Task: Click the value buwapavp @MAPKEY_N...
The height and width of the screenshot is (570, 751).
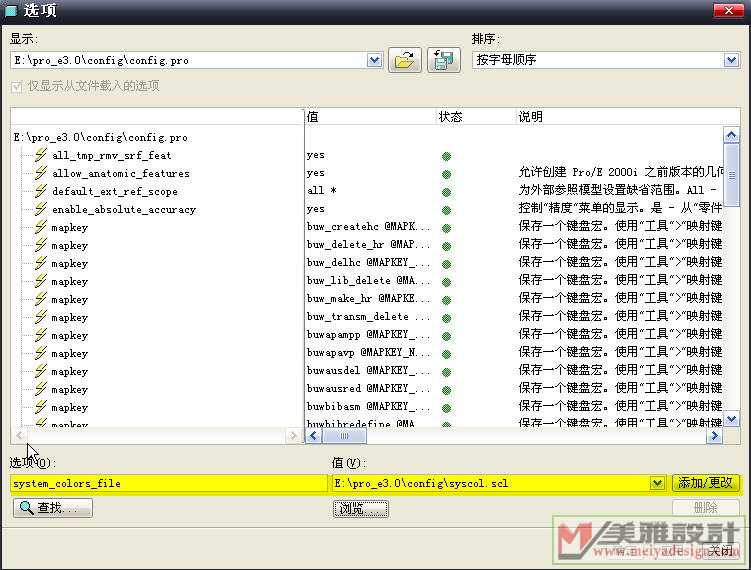Action: [368, 353]
